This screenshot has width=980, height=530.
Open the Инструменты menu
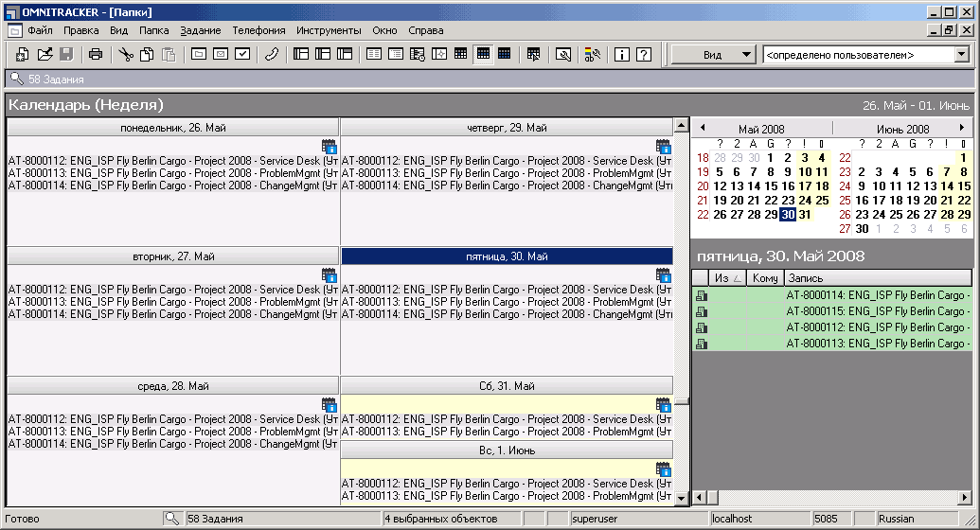click(x=329, y=30)
